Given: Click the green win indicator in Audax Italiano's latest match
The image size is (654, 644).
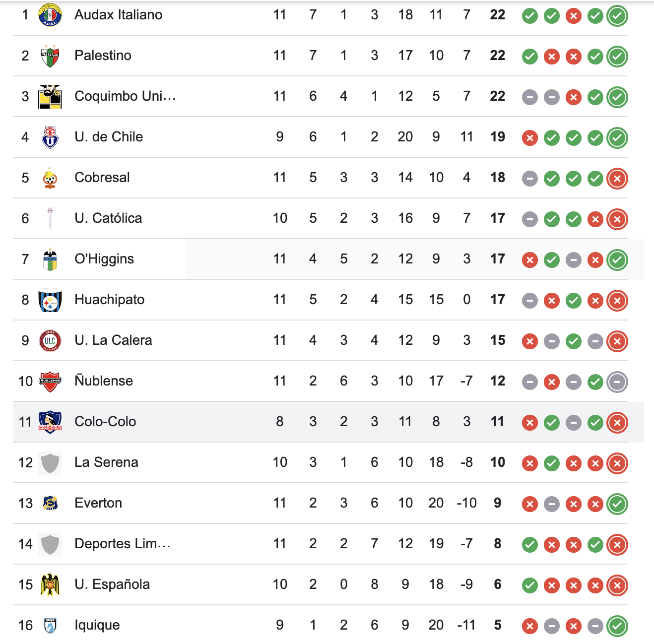Looking at the screenshot, I should coord(617,15).
